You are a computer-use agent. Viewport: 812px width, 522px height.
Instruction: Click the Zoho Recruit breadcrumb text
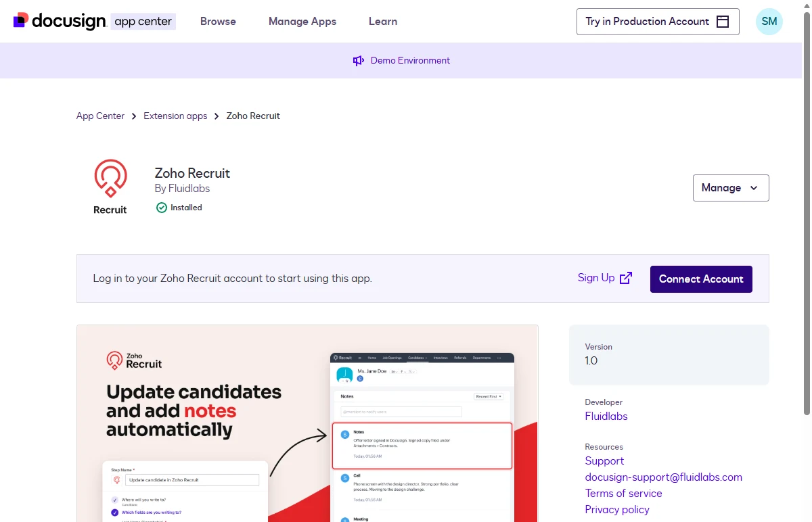[253, 116]
